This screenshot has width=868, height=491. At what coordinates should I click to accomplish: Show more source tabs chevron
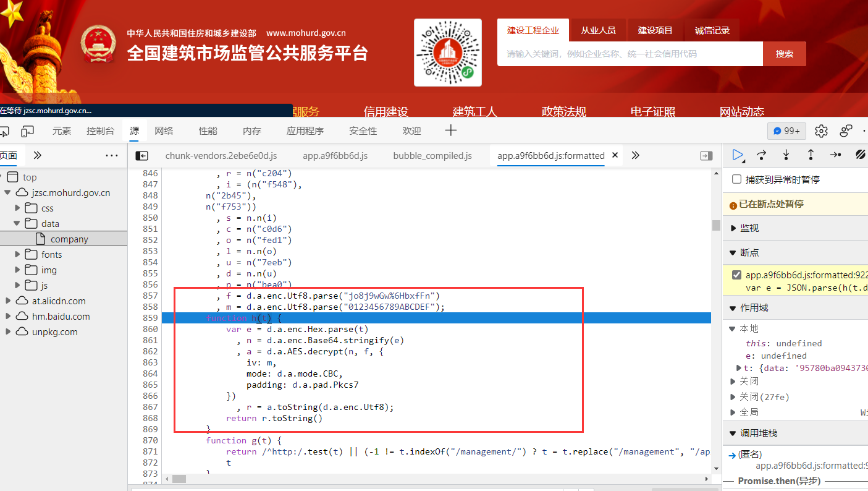pos(635,156)
